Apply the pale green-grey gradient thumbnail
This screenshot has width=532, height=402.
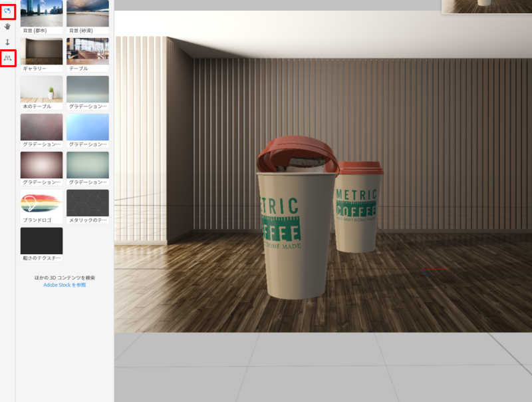click(87, 164)
